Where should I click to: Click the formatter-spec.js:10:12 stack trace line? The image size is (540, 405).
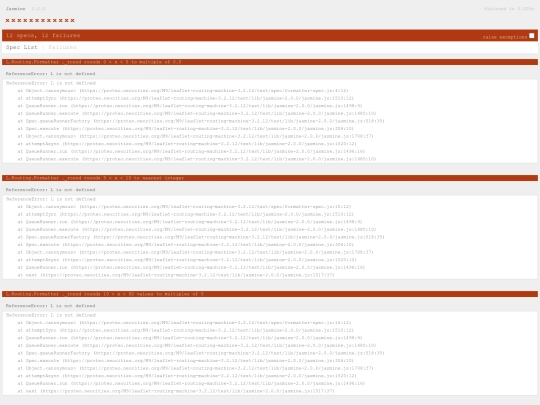(184, 207)
